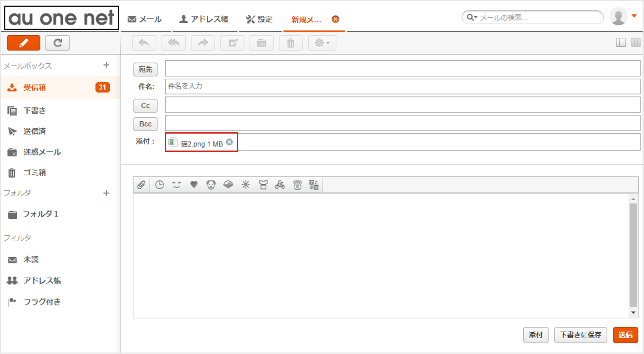Click into the Cc address field
Viewport: 644px width, 354px height.
click(403, 105)
